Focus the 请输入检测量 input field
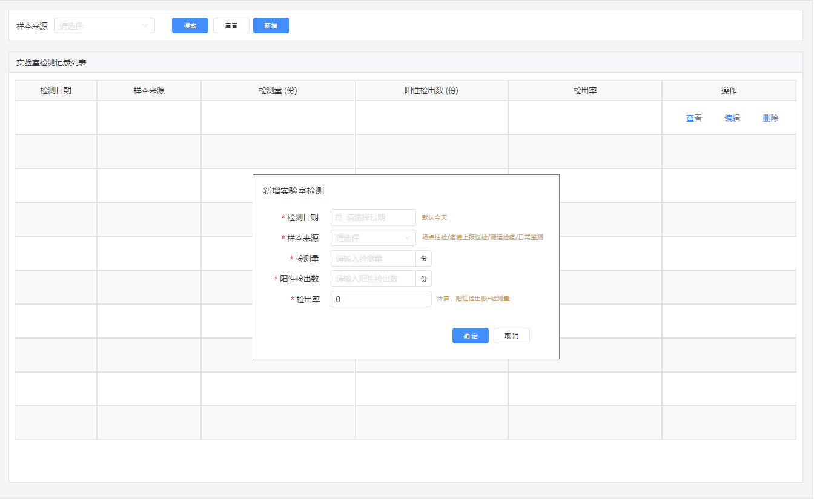Viewport: 817px width, 504px height. click(373, 259)
